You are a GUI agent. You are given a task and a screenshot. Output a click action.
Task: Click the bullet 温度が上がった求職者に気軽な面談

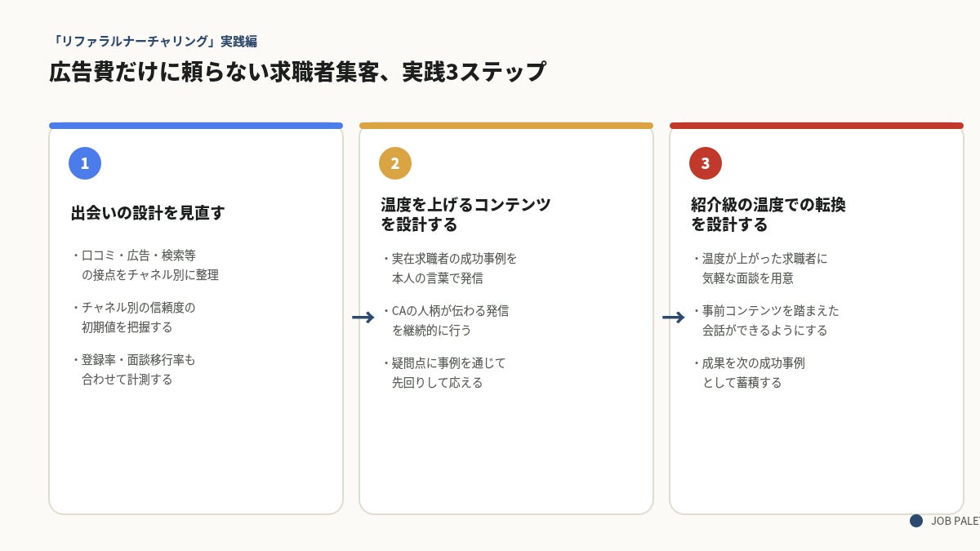point(759,269)
